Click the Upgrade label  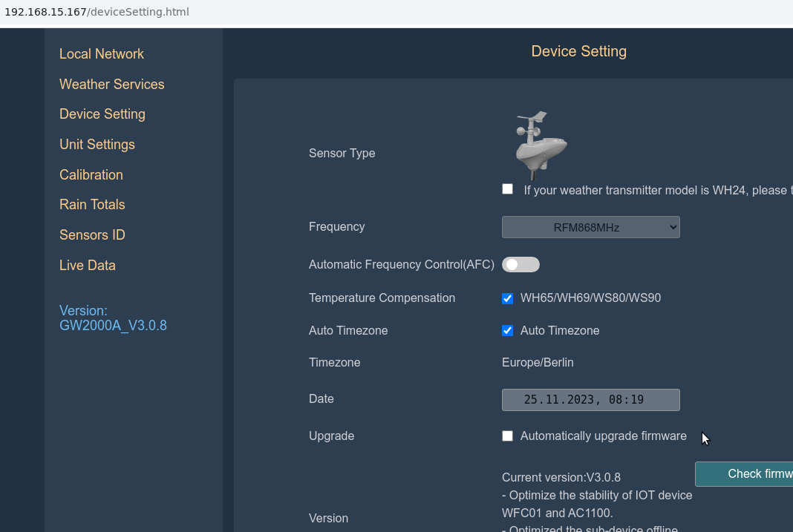tap(331, 436)
